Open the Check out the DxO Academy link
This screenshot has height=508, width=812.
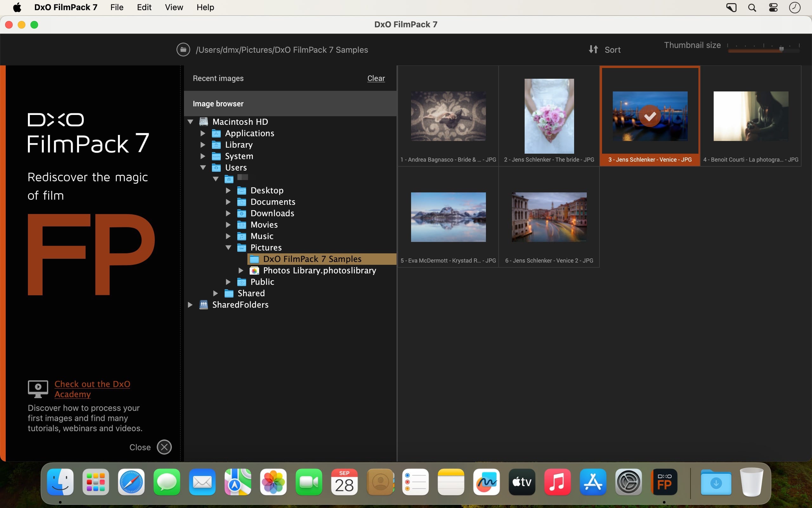pyautogui.click(x=92, y=389)
